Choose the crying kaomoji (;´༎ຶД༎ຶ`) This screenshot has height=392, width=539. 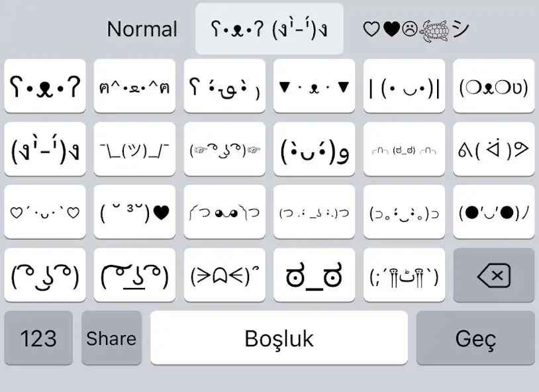point(404,274)
